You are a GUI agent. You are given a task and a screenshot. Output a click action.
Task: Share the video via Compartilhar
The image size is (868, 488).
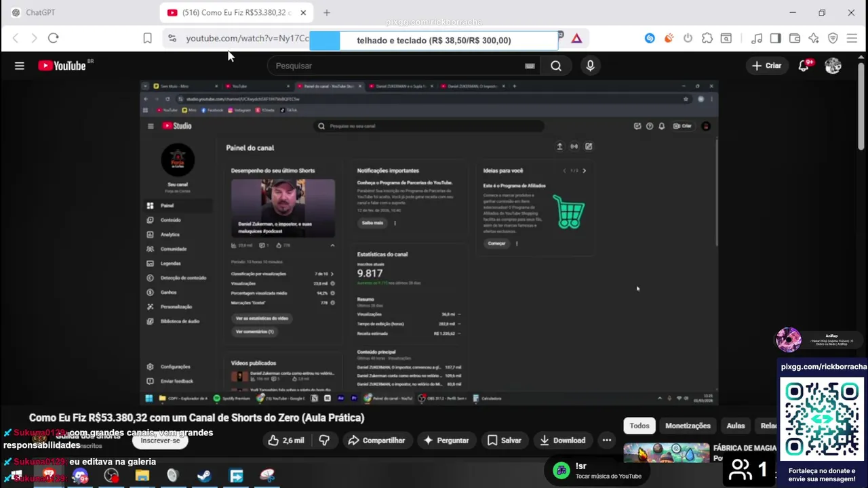click(x=376, y=441)
